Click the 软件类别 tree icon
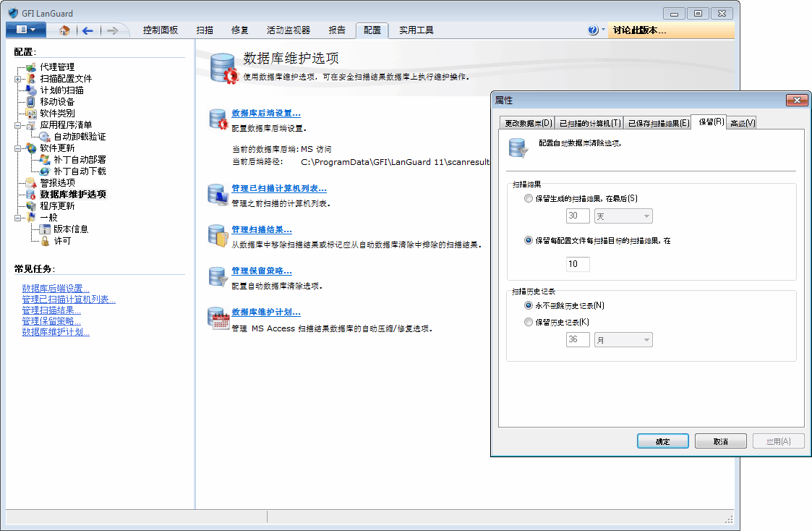Viewport: 812px width, 531px height. pos(31,114)
